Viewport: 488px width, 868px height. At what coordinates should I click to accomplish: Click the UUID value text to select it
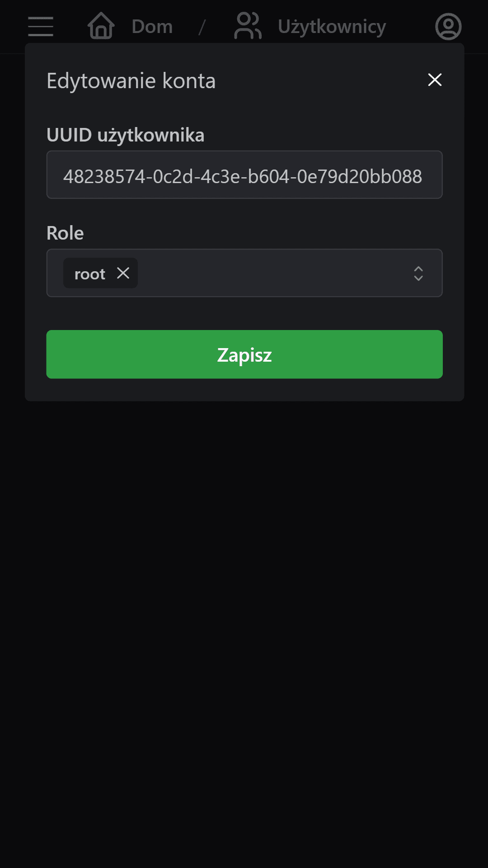click(x=244, y=176)
